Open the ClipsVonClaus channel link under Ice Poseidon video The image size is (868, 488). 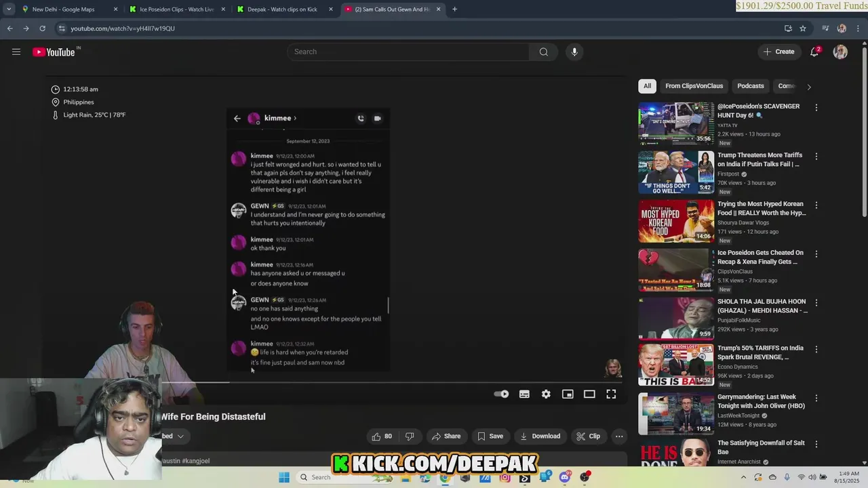[735, 271]
